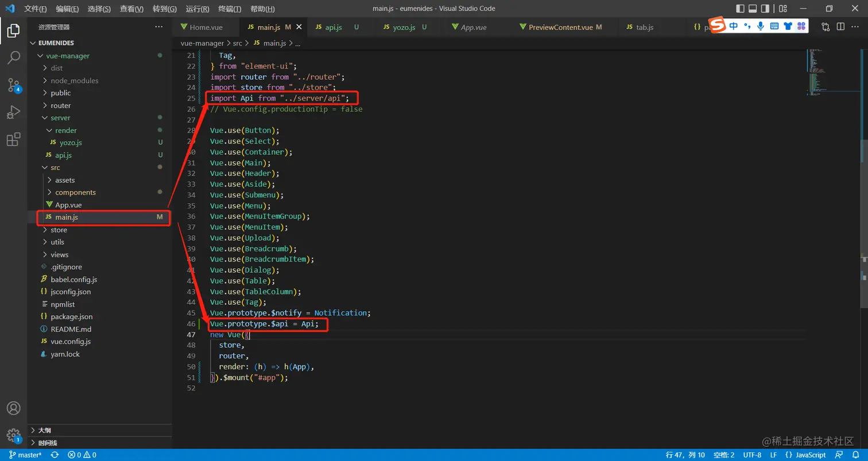This screenshot has height=461, width=868.
Task: Click the master branch status item
Action: [25, 455]
